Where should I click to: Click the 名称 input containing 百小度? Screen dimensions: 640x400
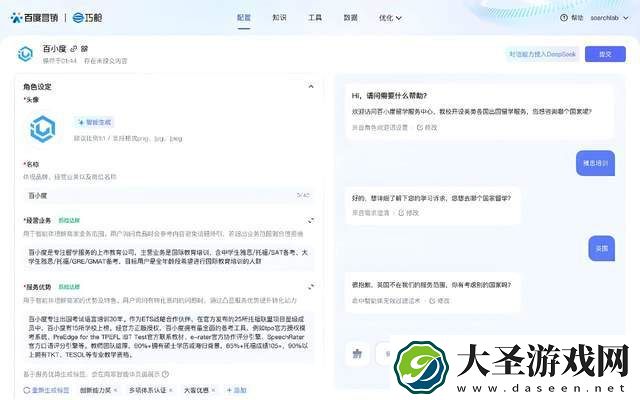click(168, 196)
